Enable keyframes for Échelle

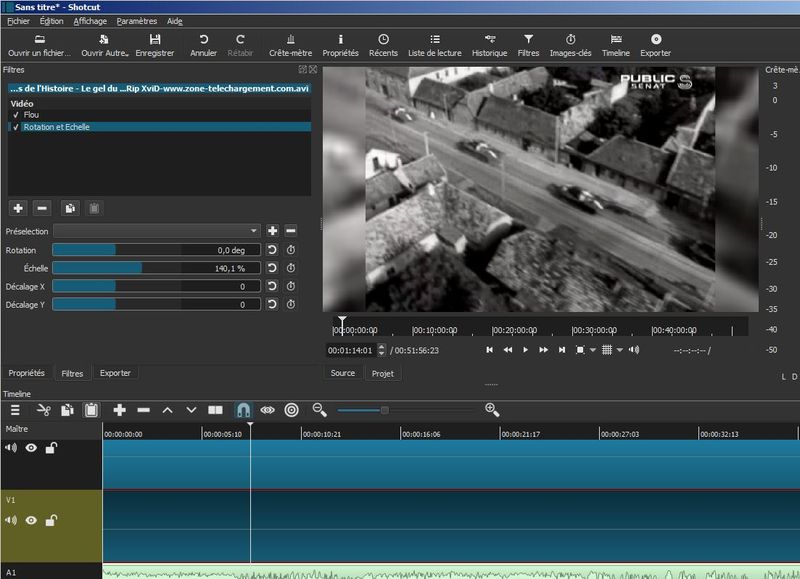pos(291,268)
